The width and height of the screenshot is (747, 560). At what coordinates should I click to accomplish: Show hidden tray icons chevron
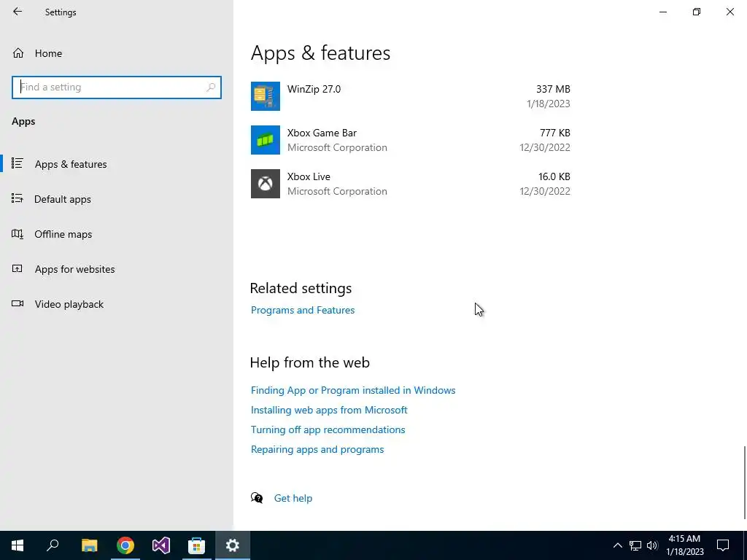pos(617,545)
